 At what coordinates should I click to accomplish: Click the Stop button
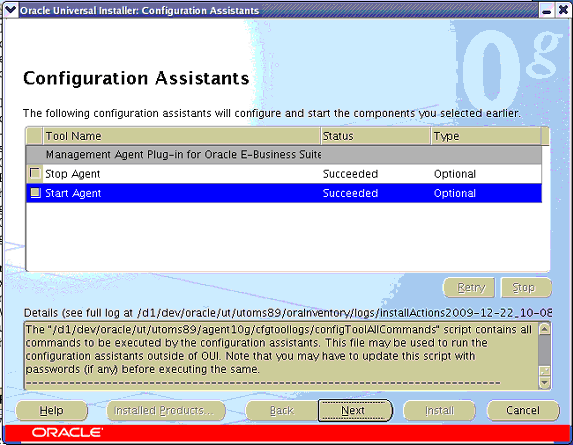point(526,288)
